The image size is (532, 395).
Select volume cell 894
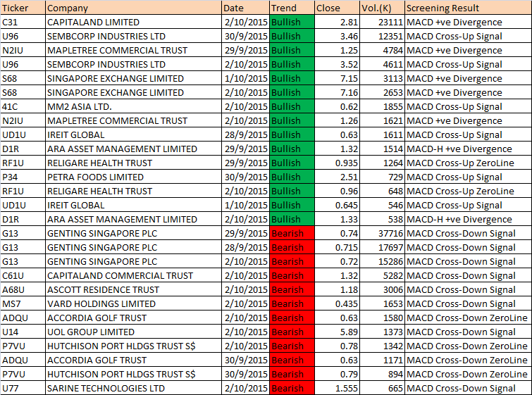tap(382, 374)
